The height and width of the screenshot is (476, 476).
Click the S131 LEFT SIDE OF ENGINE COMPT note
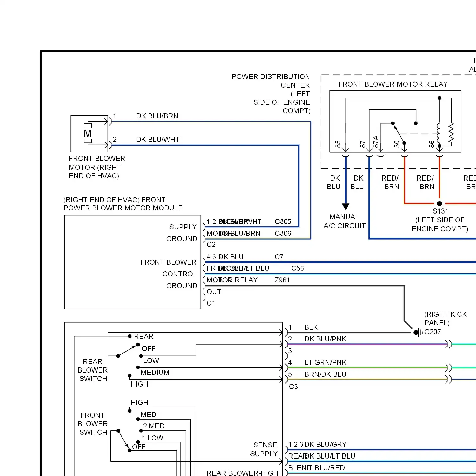pyautogui.click(x=440, y=225)
